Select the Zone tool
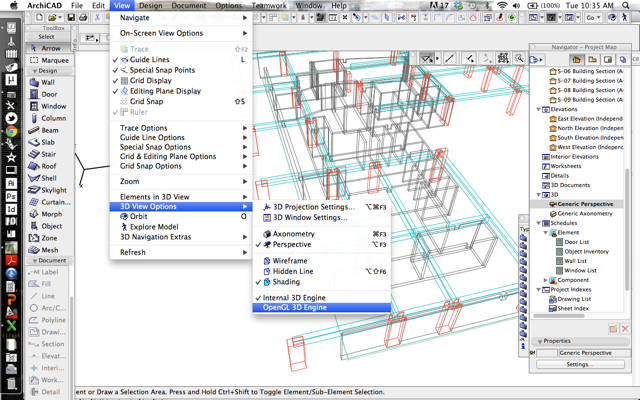Image resolution: width=640 pixels, height=400 pixels. coord(49,238)
